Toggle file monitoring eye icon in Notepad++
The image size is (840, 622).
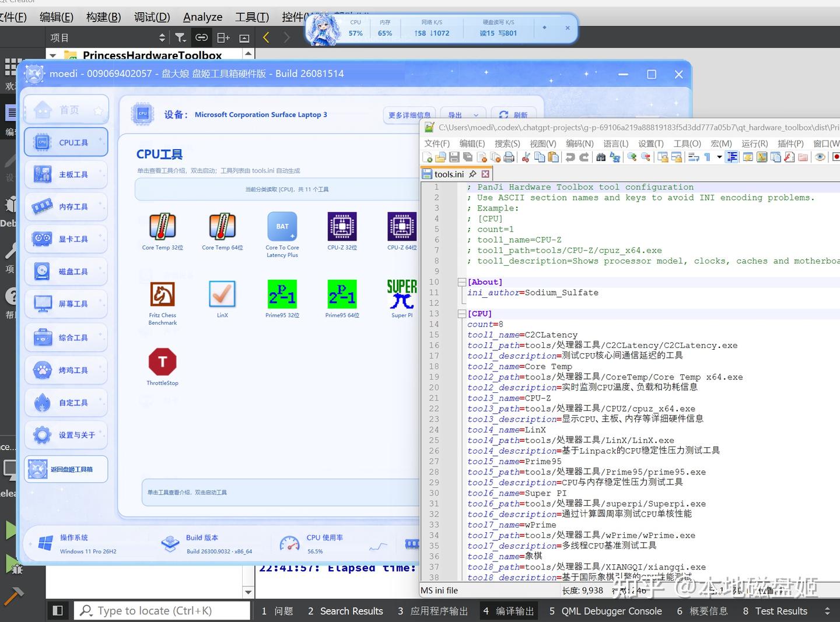pos(820,157)
